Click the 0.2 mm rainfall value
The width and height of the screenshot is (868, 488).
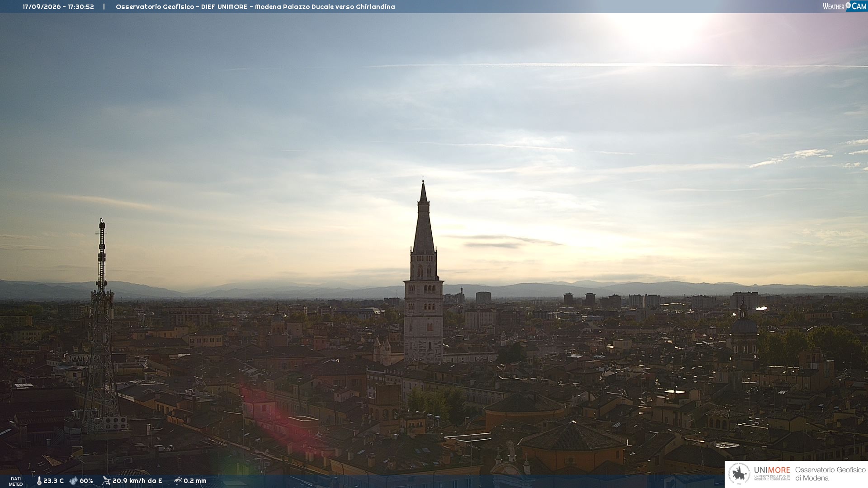tap(195, 481)
